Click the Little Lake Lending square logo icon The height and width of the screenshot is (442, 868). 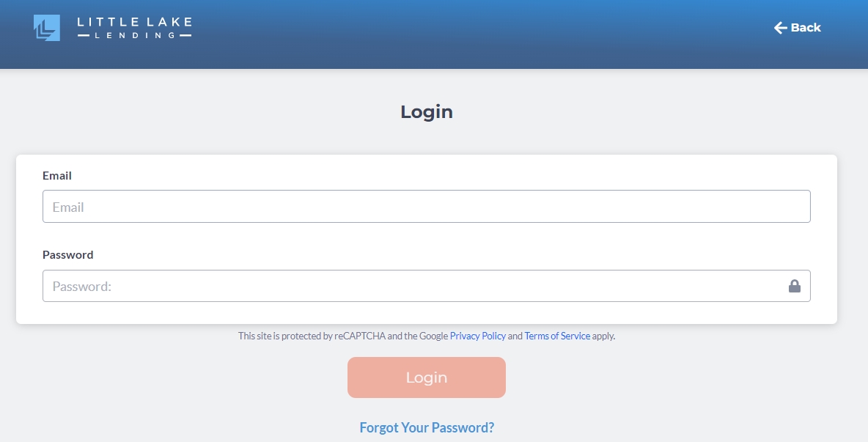(x=46, y=28)
